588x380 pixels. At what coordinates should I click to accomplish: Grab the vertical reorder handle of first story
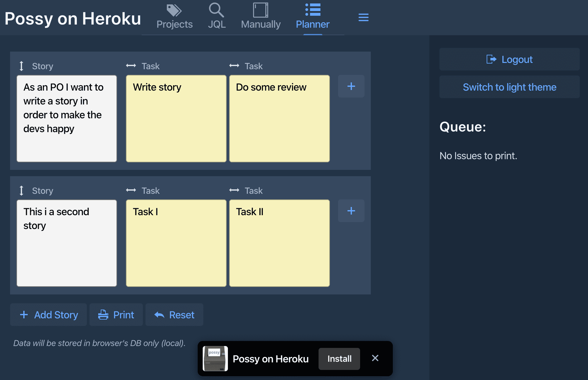(x=21, y=66)
